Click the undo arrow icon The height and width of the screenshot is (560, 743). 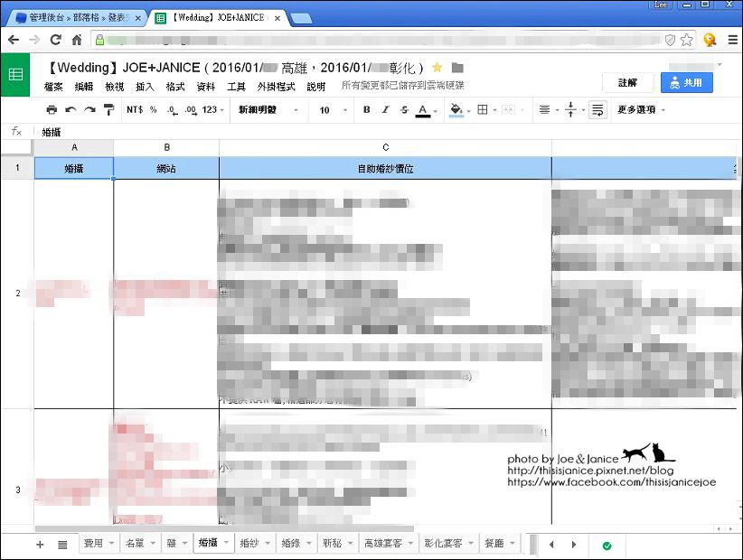pyautogui.click(x=71, y=110)
